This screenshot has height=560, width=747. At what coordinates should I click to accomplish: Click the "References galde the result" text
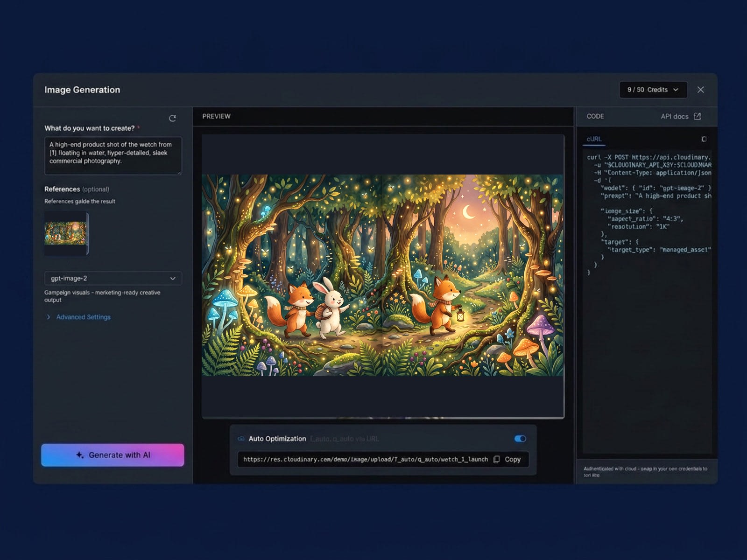coord(80,201)
